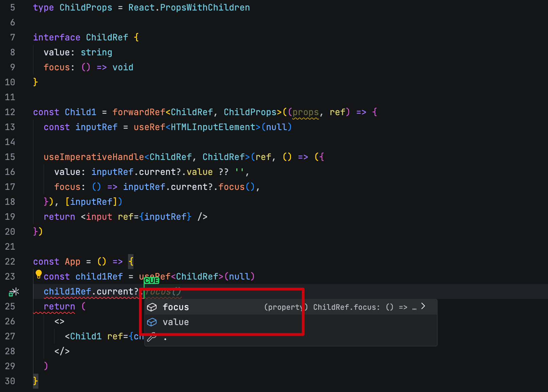Choose the "value" autocomplete entry
This screenshot has height=392, width=548.
[176, 322]
